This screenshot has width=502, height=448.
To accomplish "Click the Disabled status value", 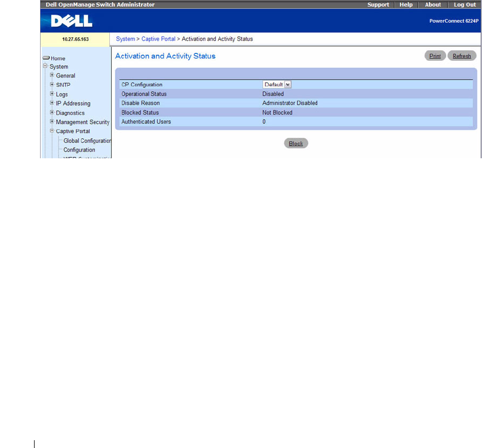I will [x=273, y=94].
